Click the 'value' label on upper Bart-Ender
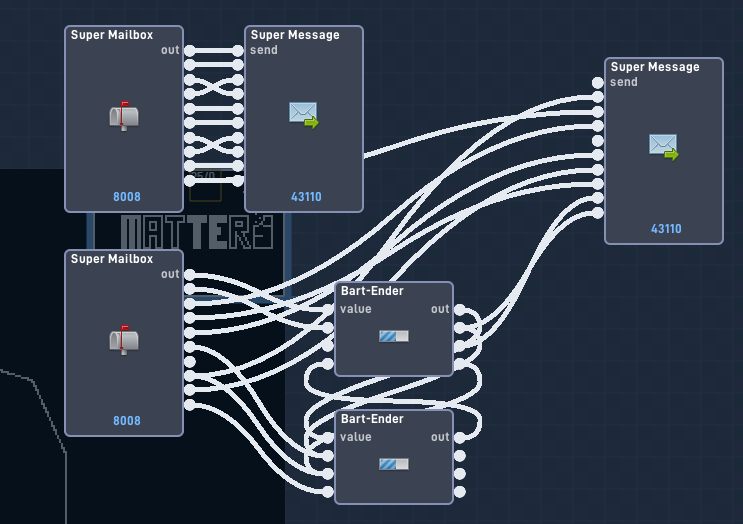 tap(355, 309)
